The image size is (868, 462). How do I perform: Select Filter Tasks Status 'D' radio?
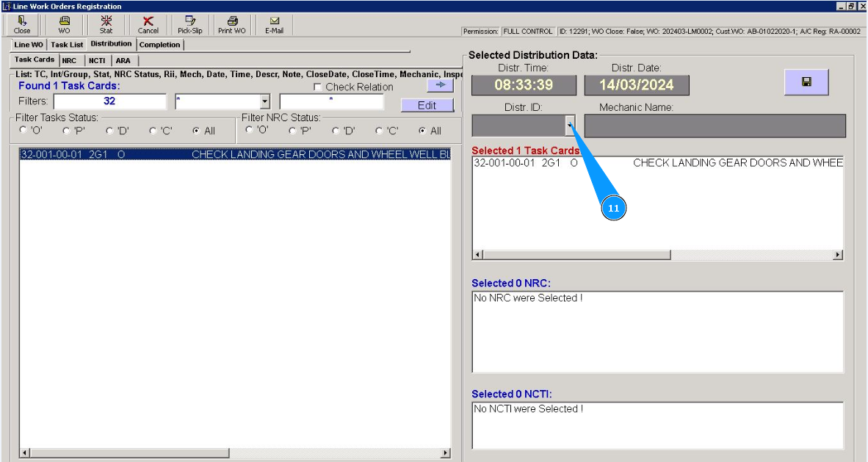[x=109, y=131]
